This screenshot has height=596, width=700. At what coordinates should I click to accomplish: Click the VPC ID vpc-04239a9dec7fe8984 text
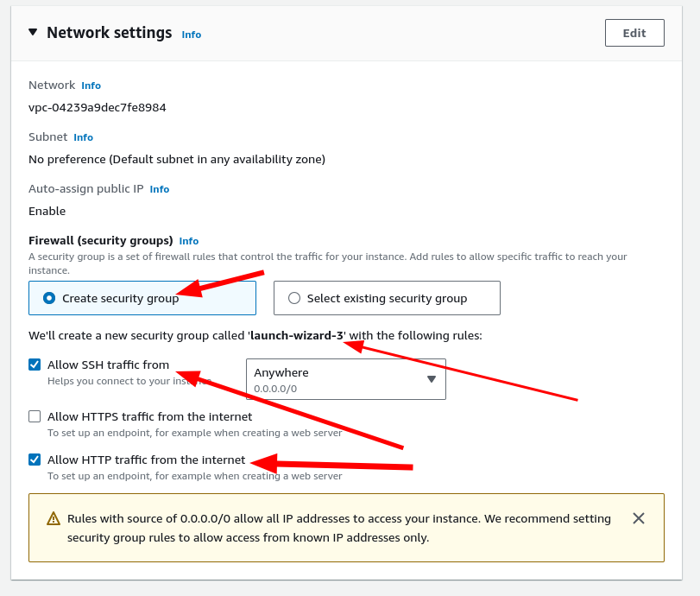point(98,108)
